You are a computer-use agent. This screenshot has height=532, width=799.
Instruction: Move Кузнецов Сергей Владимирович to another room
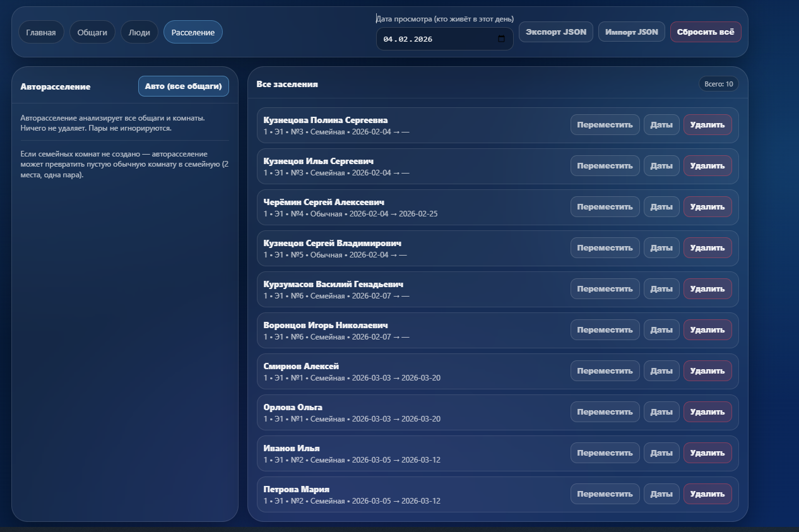click(x=605, y=248)
